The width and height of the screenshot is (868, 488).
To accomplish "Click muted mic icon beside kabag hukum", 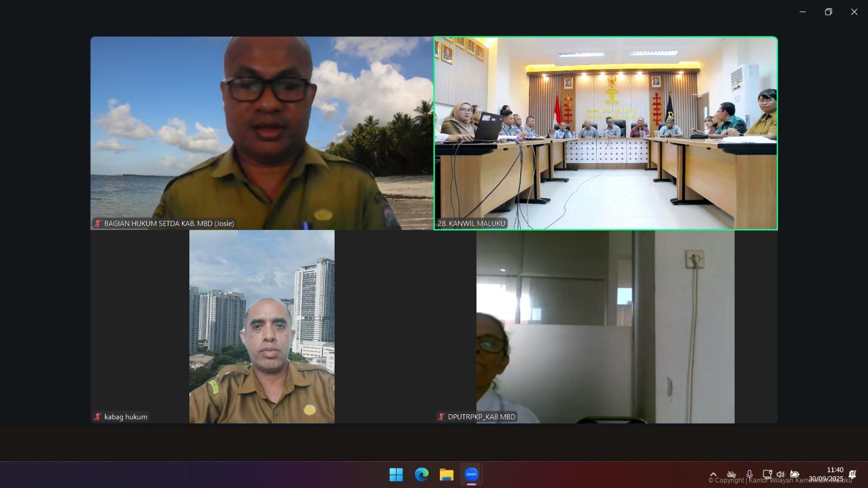I will 98,417.
